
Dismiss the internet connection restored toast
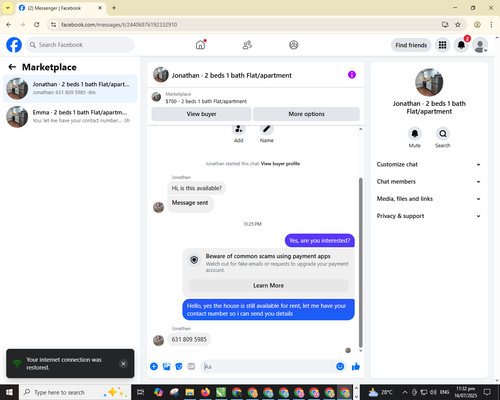pos(123,364)
